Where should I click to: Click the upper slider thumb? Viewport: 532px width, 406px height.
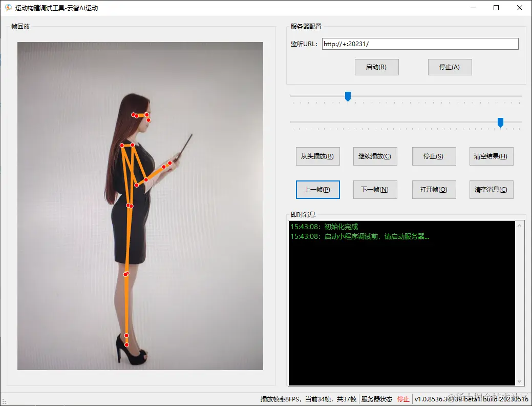[348, 96]
